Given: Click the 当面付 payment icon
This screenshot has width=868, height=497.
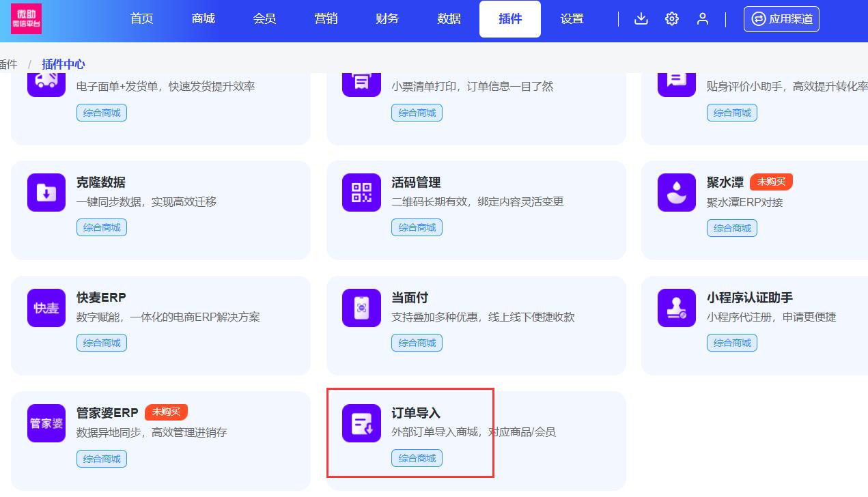Looking at the screenshot, I should (361, 308).
